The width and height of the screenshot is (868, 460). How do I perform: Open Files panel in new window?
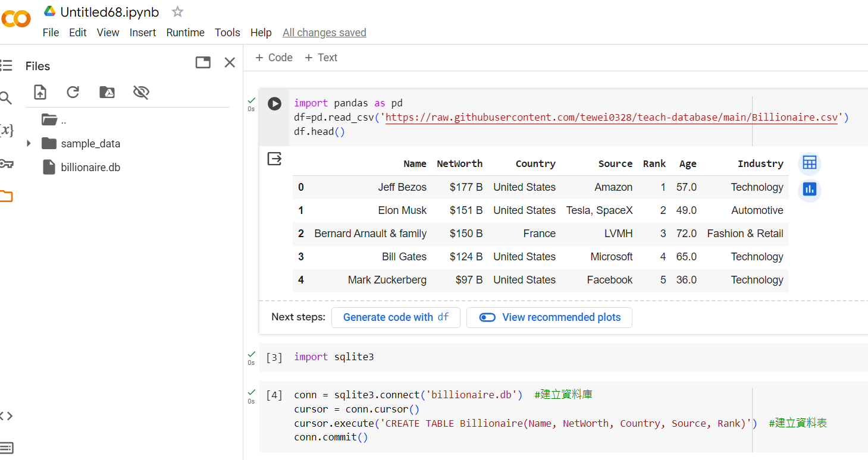[x=203, y=62]
